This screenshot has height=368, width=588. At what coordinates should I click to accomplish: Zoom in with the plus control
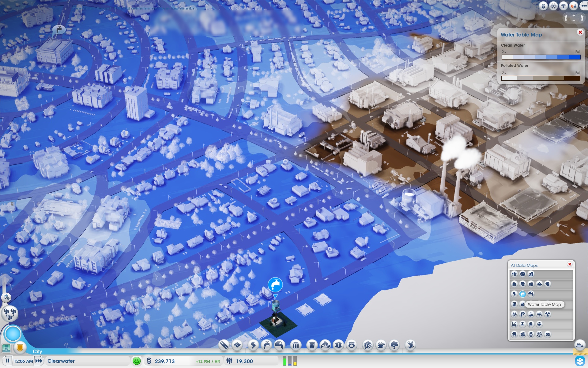pyautogui.click(x=574, y=15)
